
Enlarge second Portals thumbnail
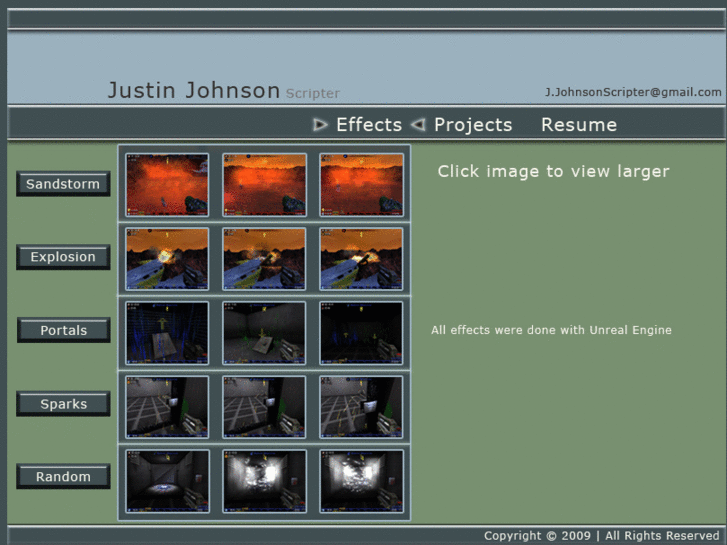264,333
